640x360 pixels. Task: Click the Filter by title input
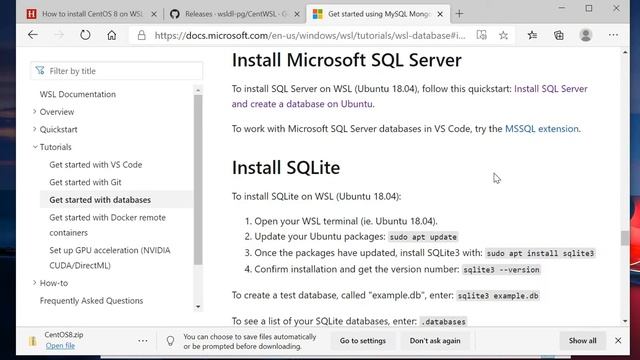click(x=116, y=71)
